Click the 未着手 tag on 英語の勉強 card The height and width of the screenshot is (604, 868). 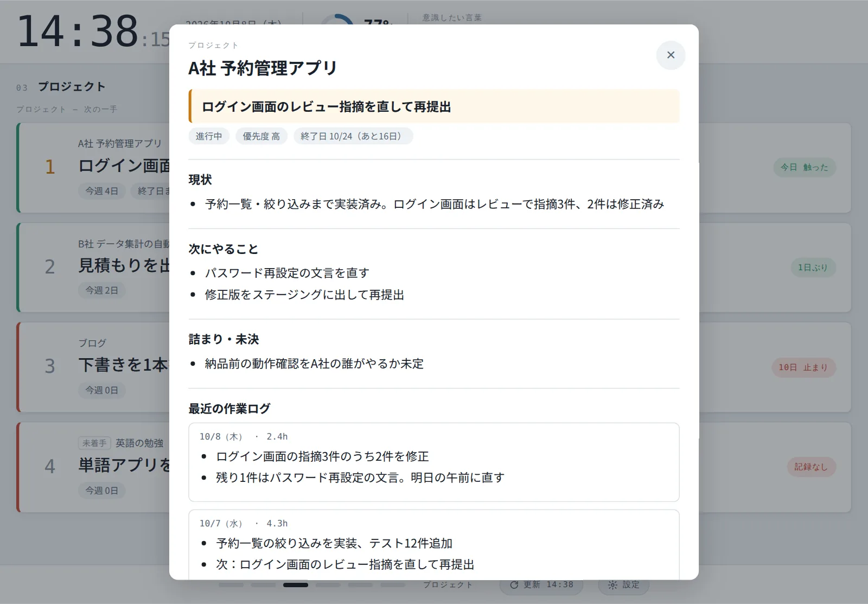(94, 443)
